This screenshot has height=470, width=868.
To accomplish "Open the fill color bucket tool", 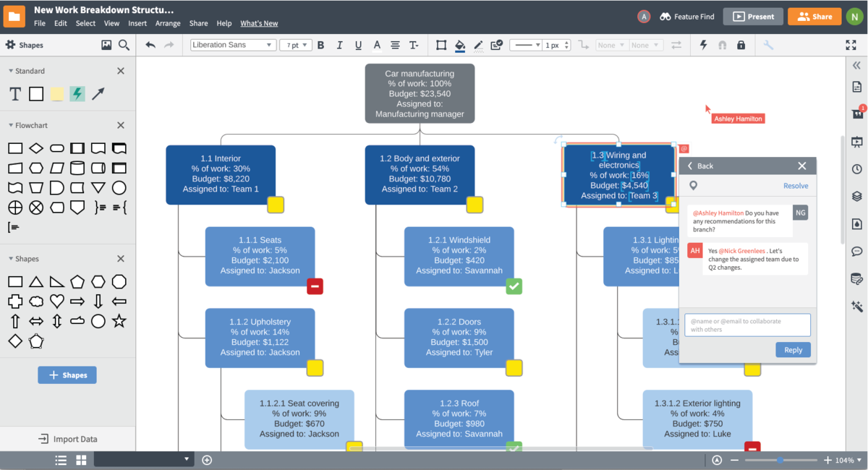I will coord(460,45).
